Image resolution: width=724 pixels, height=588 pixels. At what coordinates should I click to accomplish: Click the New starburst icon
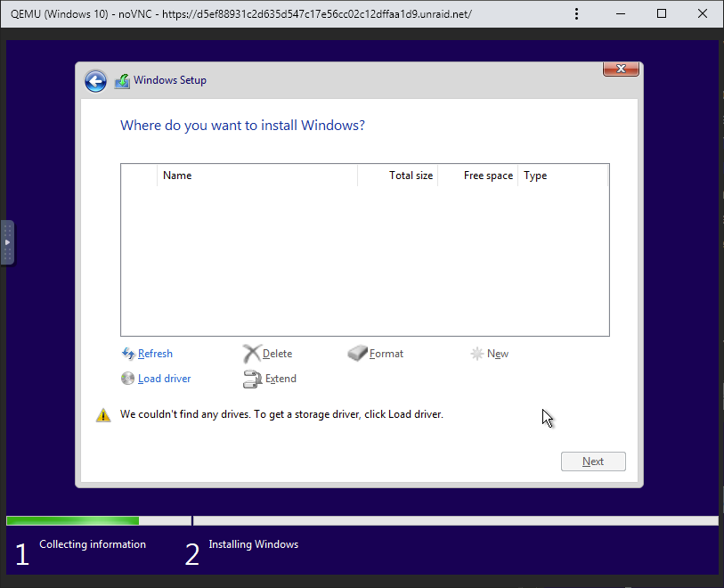click(477, 354)
